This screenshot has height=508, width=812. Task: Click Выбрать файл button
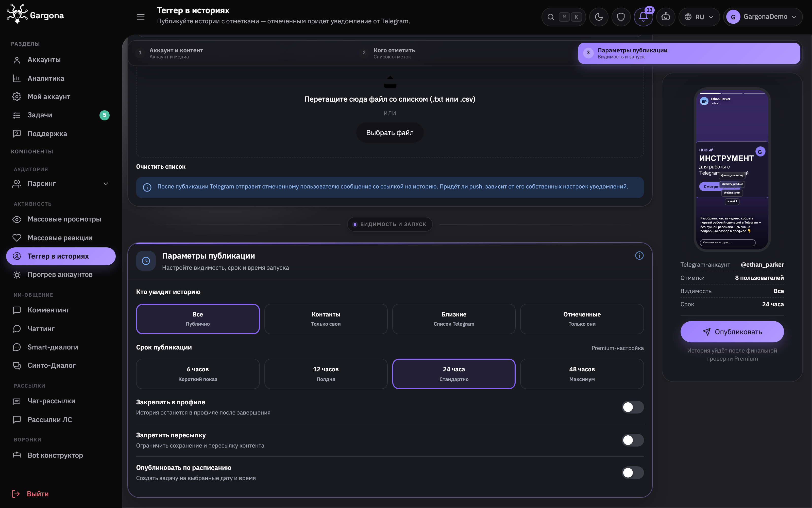[x=390, y=133]
